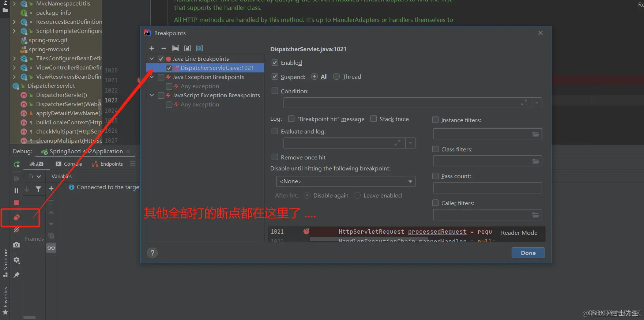Image resolution: width=644 pixels, height=320 pixels.
Task: Browse class filters folder icon
Action: [536, 161]
